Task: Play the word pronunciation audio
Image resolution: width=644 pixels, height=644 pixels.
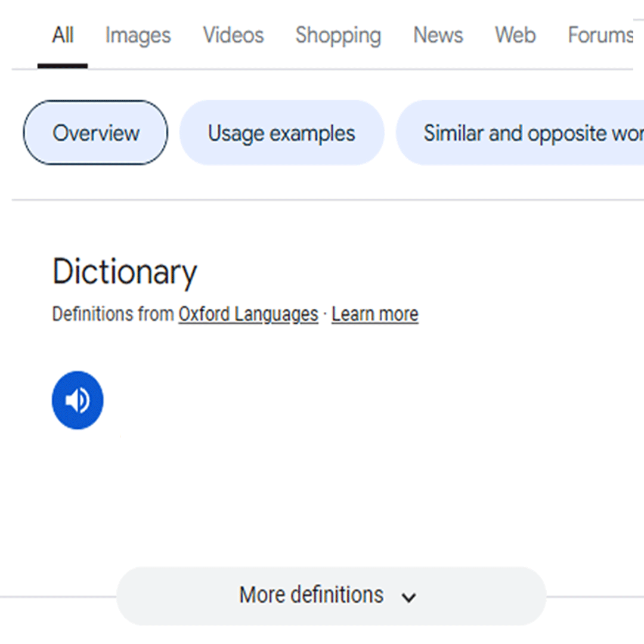Action: pyautogui.click(x=78, y=400)
